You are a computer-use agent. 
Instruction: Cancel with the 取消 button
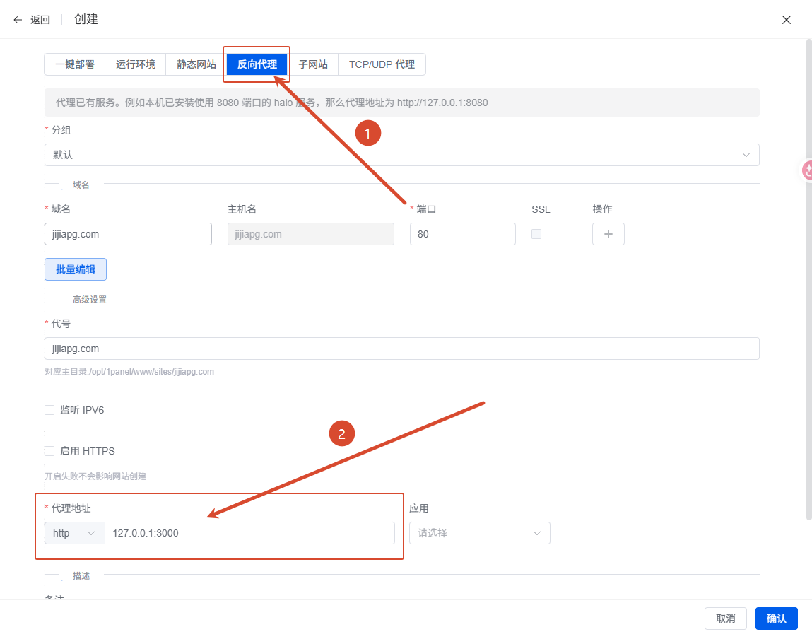726,619
